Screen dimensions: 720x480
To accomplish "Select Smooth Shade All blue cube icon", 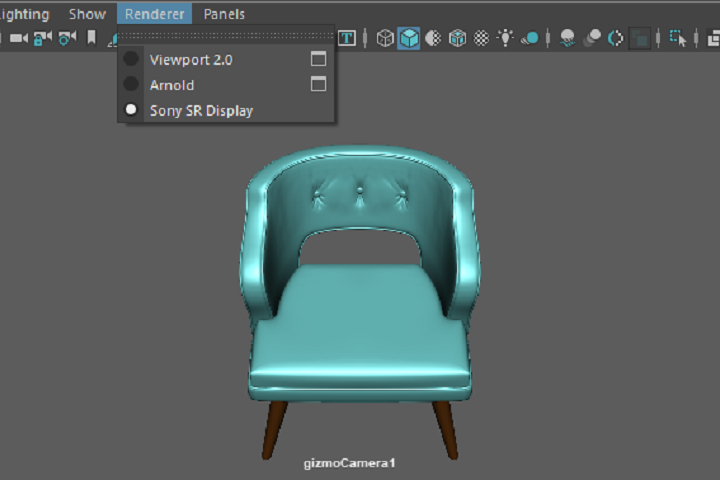I will 409,38.
